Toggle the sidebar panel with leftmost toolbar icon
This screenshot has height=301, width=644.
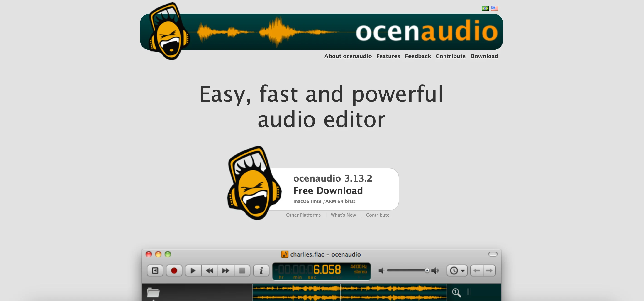155,271
